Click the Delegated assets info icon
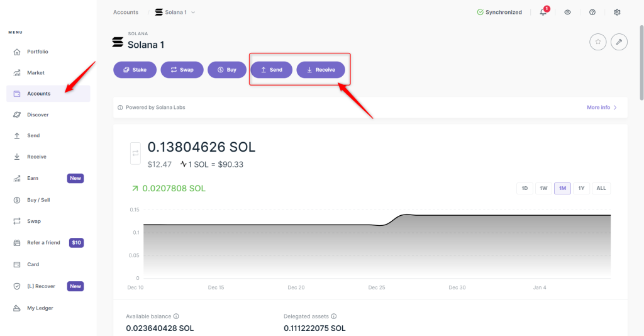 333,316
